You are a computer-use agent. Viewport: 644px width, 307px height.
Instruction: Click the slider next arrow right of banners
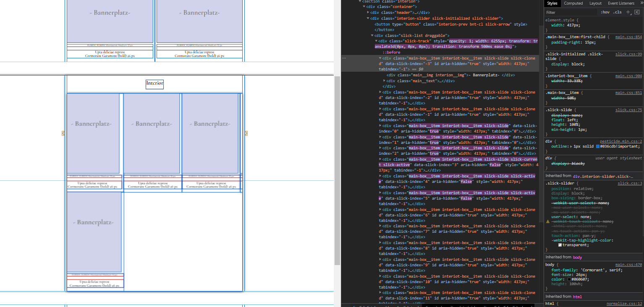point(246,133)
